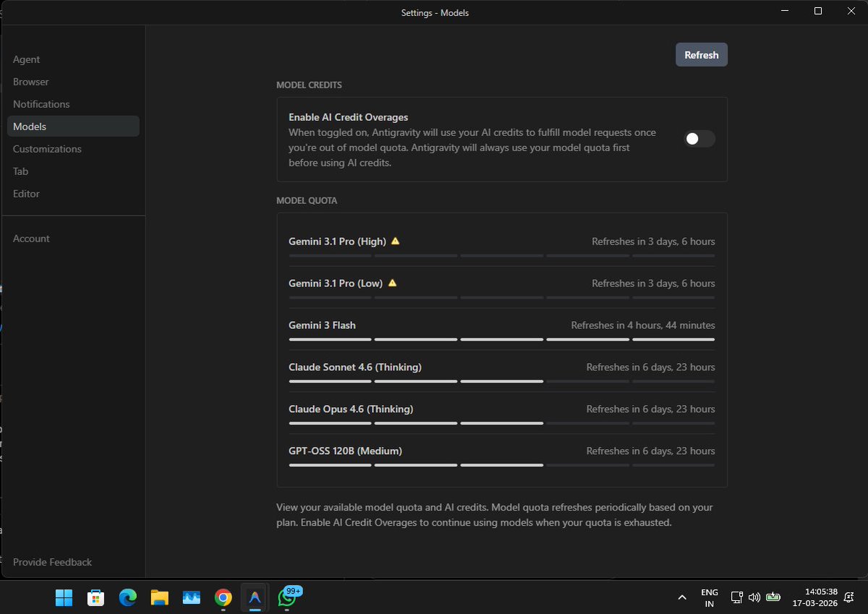The height and width of the screenshot is (614, 868).
Task: Select the Gemini 3.1 Pro (Low) label
Action: click(336, 283)
